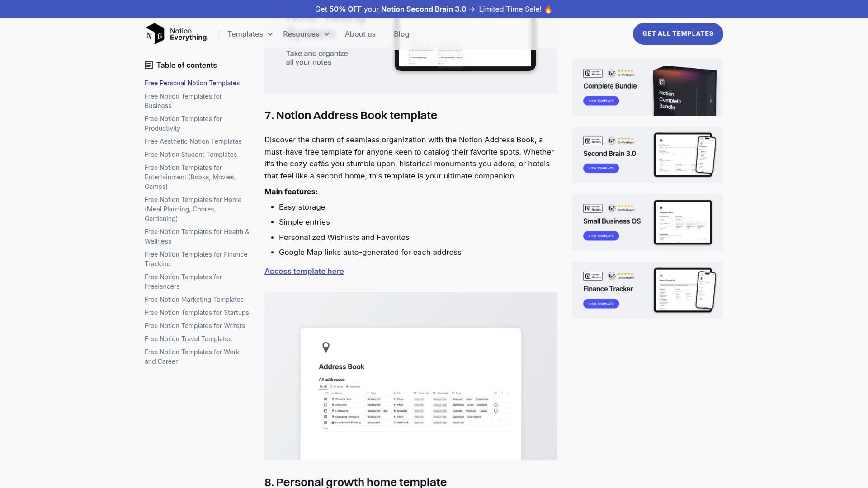This screenshot has width=868, height=488.
Task: Open the Address Book template preview image
Action: click(x=410, y=376)
